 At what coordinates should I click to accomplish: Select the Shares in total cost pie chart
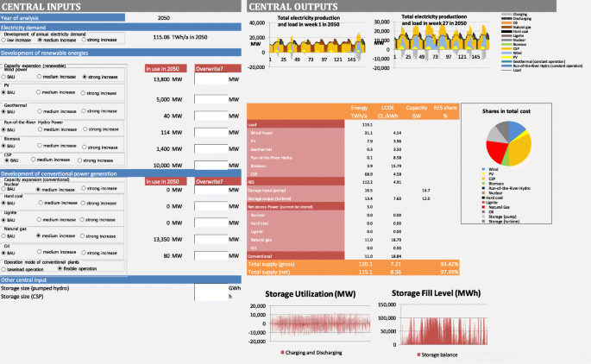coord(506,164)
